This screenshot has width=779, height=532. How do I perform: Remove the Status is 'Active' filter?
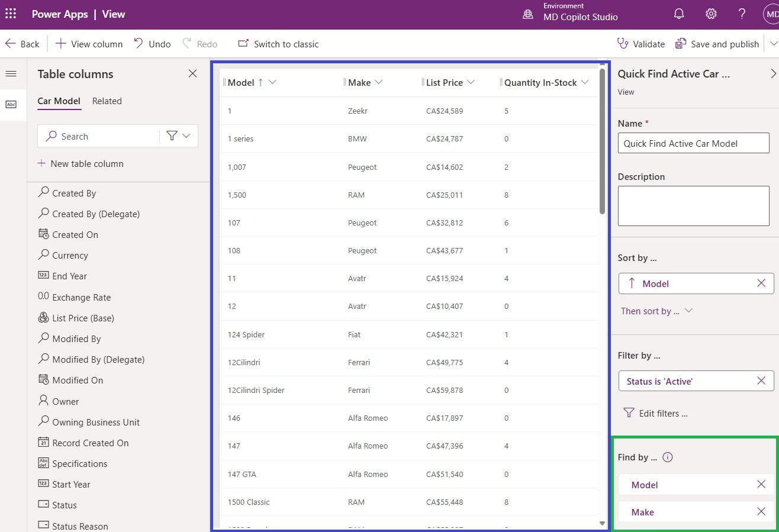pyautogui.click(x=761, y=381)
